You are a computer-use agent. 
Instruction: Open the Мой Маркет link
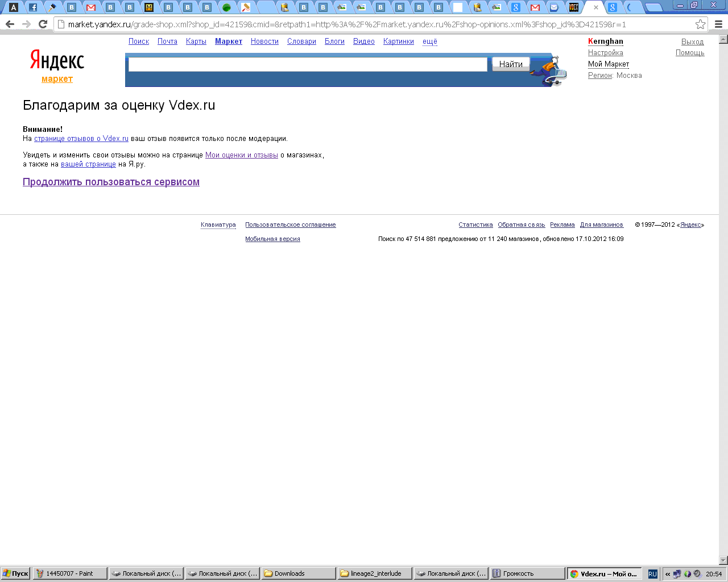point(609,64)
